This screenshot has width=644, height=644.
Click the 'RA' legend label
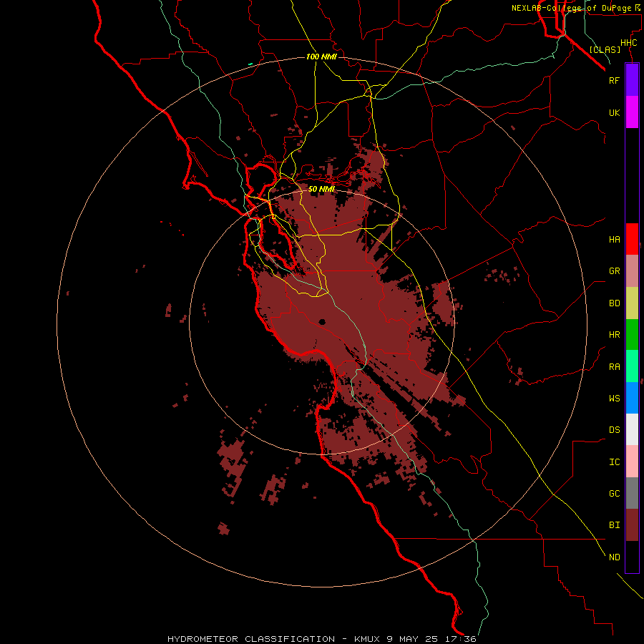pyautogui.click(x=614, y=367)
